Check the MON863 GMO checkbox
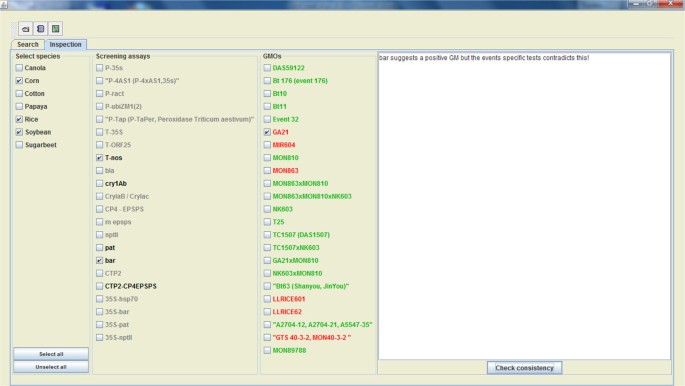Screen dimensions: 685x386 [267, 171]
